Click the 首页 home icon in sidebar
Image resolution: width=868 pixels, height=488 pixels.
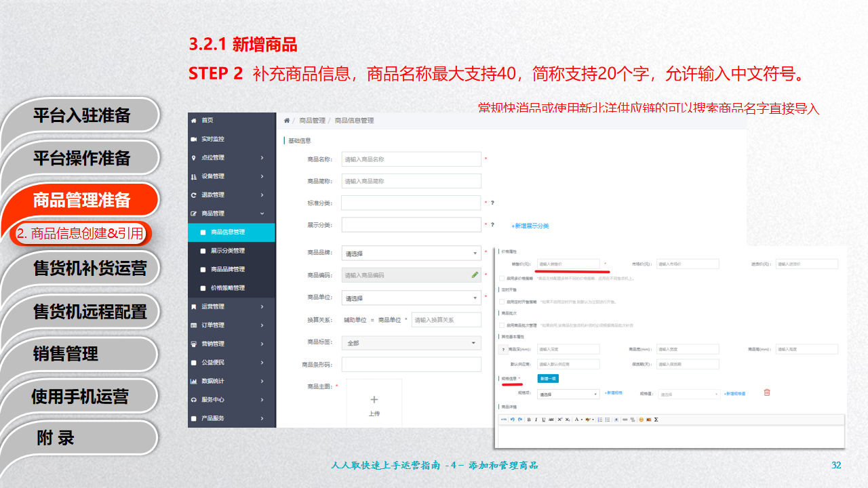pyautogui.click(x=194, y=120)
